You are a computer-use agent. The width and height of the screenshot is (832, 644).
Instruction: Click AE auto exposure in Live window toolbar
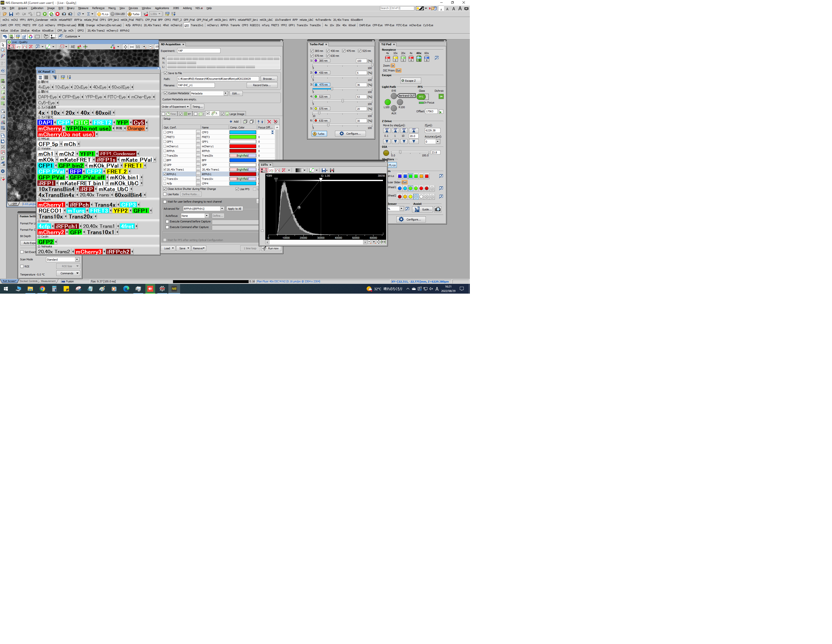tap(73, 47)
